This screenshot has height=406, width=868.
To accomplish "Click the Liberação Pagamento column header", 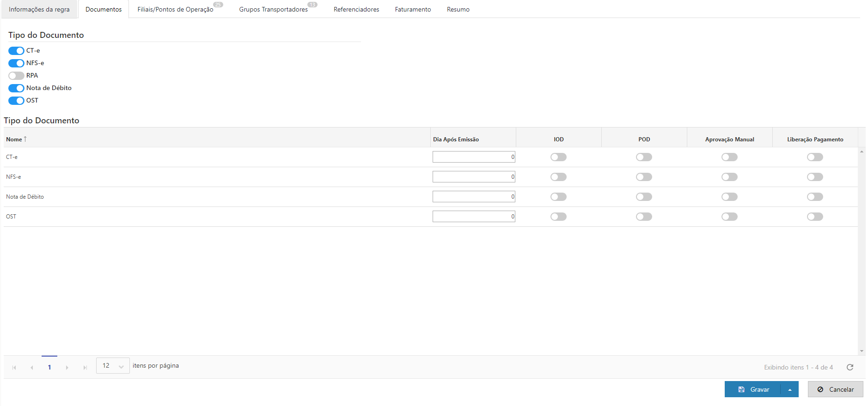I will click(x=815, y=138).
